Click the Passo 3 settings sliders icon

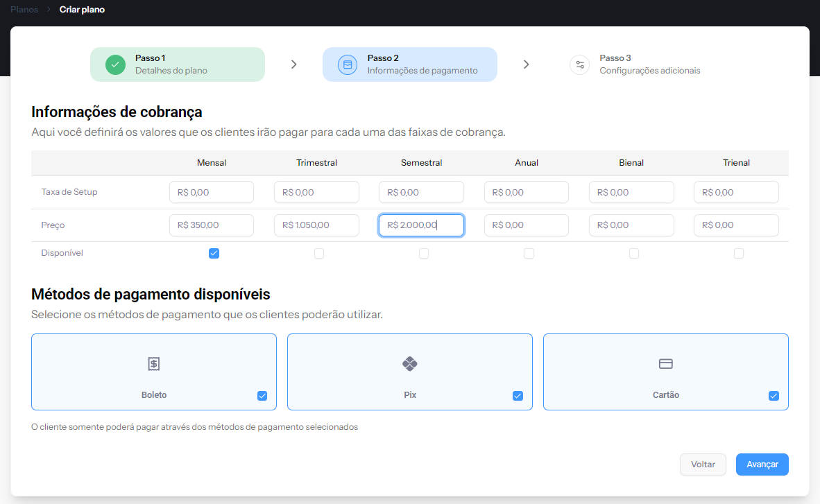(579, 64)
